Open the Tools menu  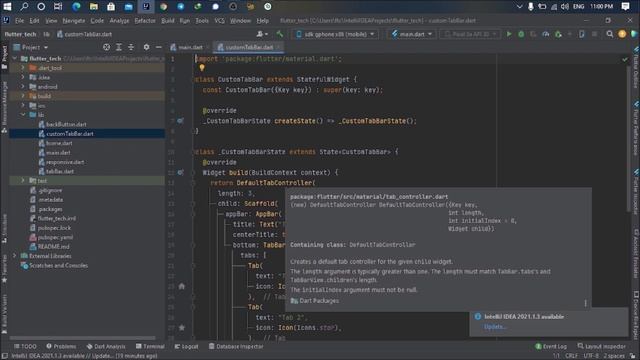(202, 20)
